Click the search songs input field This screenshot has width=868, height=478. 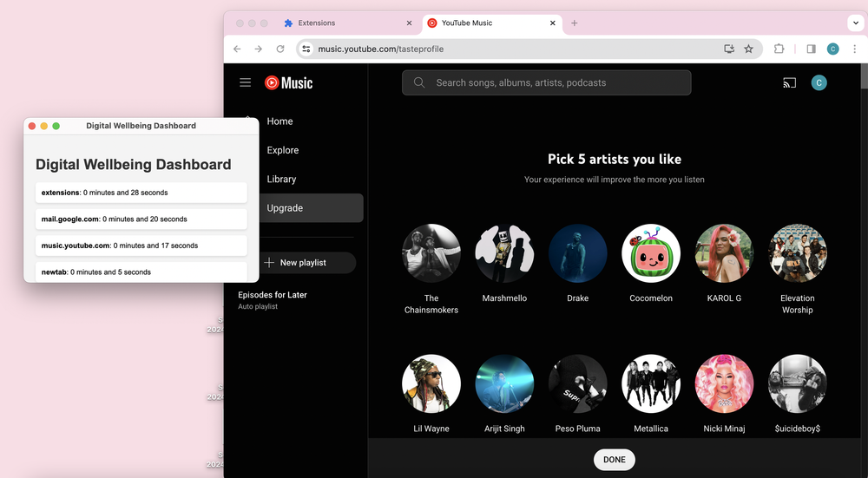(x=546, y=82)
